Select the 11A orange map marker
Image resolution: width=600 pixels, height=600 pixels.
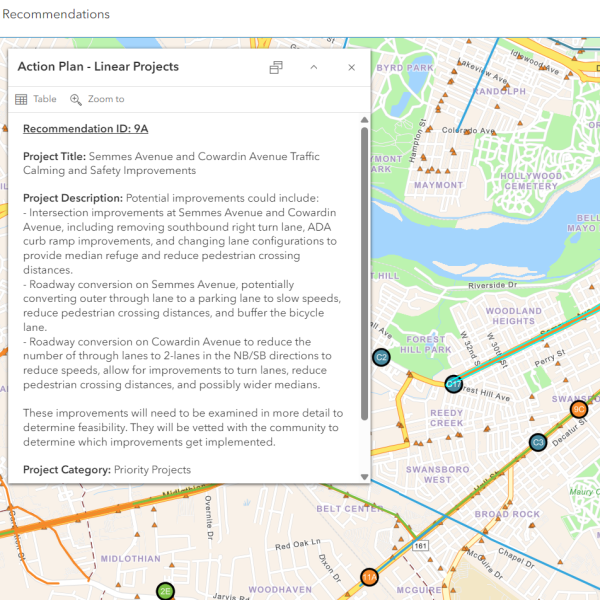tap(369, 577)
